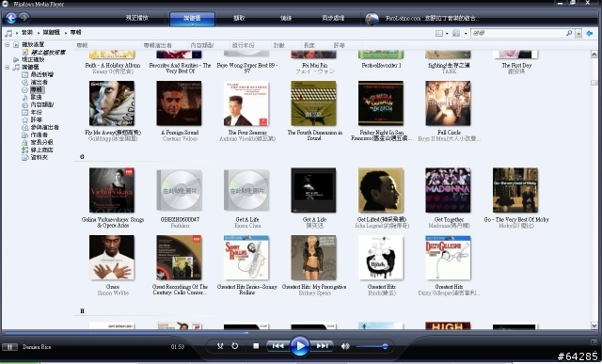Image resolution: width=602 pixels, height=364 pixels.
Task: Click the album list scrollbar down arrow
Action: click(x=594, y=325)
